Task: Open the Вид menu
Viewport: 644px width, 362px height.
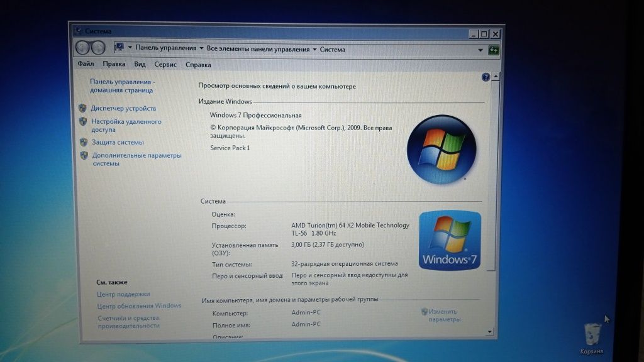Action: 140,64
